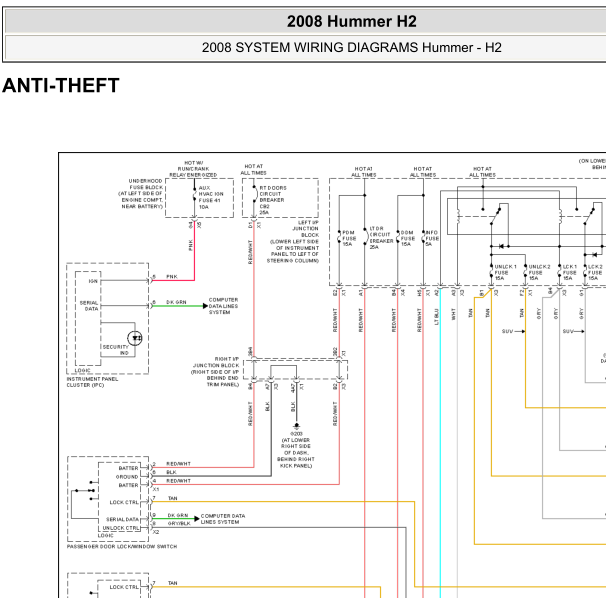The width and height of the screenshot is (606, 598).
Task: Click the Instrument Panel Cluster (IPC) label
Action: pos(92,382)
